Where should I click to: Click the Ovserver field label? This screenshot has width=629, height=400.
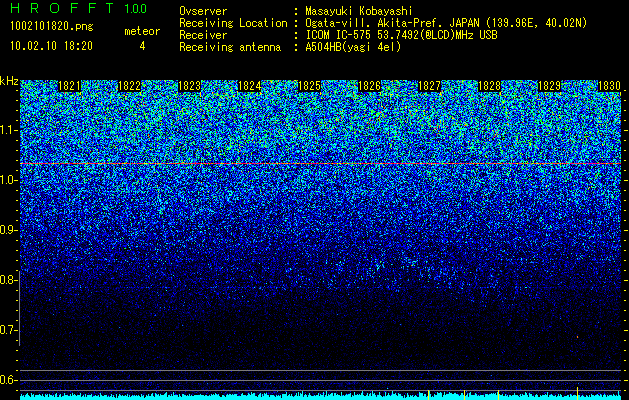click(203, 11)
